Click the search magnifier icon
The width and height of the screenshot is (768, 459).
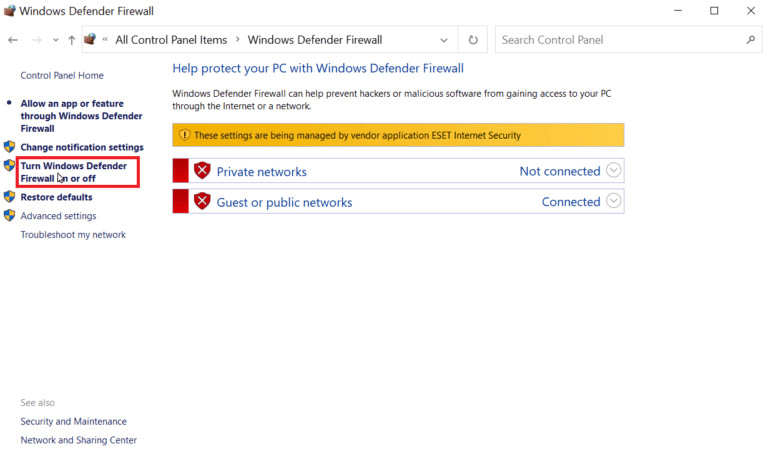(750, 40)
